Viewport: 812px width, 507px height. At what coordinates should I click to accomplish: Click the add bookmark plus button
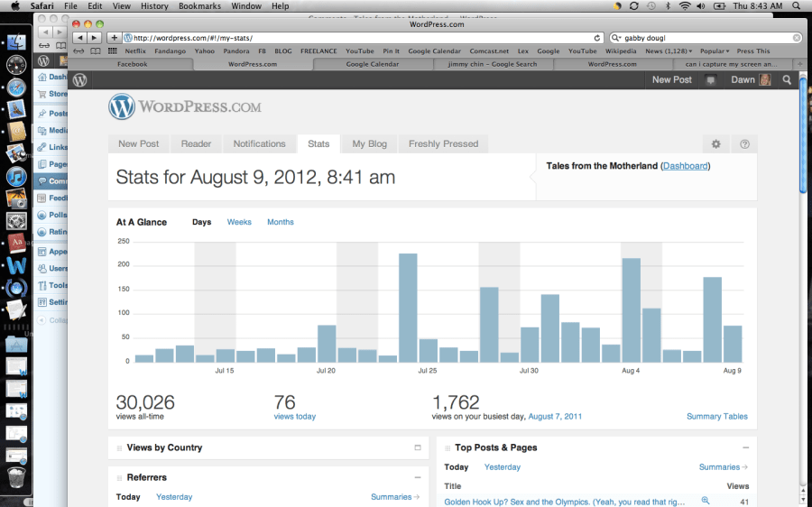[x=114, y=38]
